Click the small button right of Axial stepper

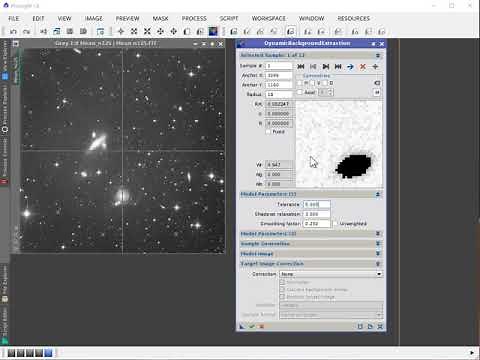coord(377,92)
